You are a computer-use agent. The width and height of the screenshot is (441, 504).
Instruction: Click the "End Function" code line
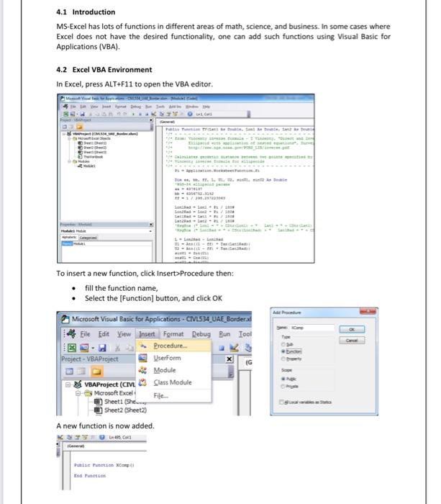pyautogui.click(x=90, y=476)
